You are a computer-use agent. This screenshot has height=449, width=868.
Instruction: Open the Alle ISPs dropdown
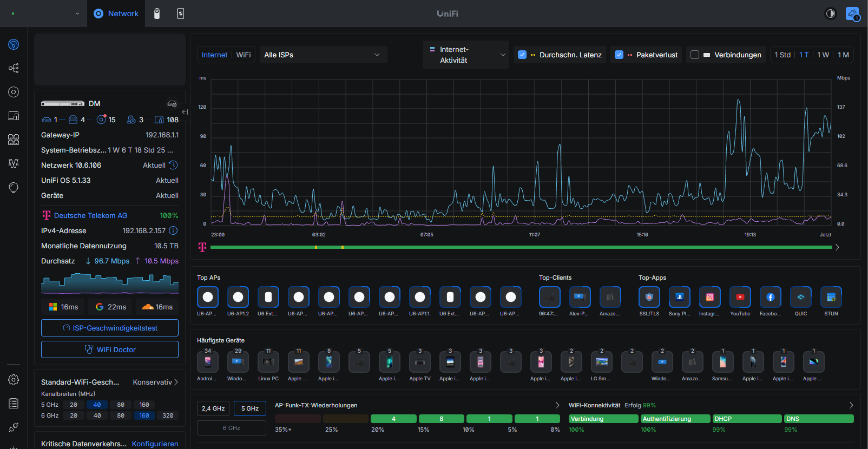(323, 55)
